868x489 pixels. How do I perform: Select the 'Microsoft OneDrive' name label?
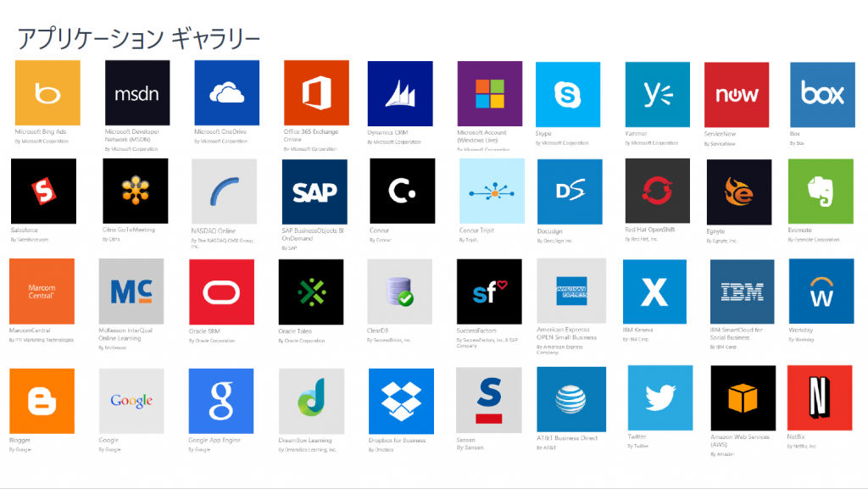220,131
